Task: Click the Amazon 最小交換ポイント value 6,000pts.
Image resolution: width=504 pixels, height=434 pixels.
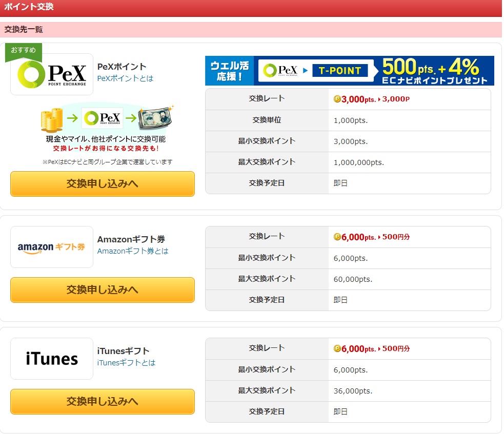Action: click(351, 258)
